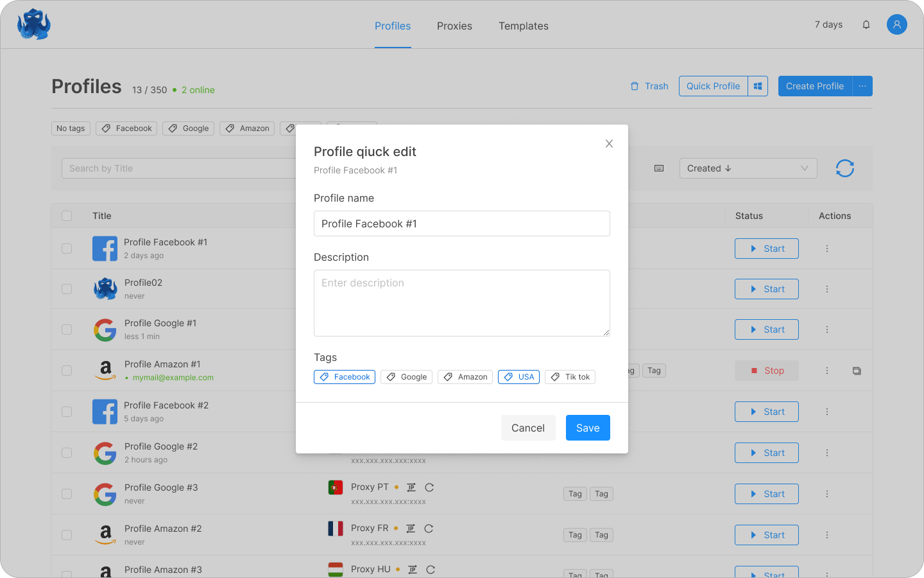924x578 pixels.
Task: Click the blue avatar in the top right
Action: pos(896,24)
